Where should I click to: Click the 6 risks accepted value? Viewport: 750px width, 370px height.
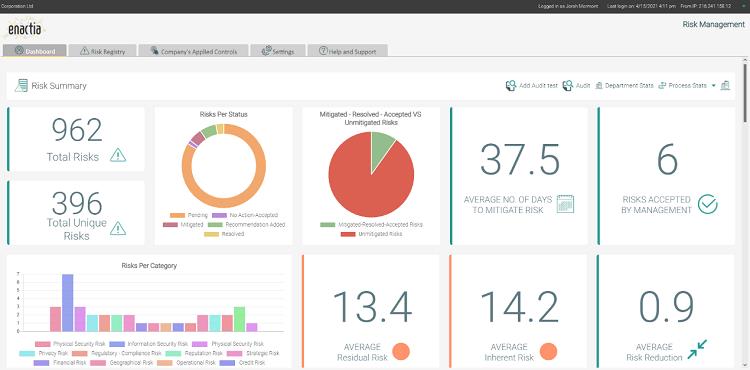(x=667, y=159)
